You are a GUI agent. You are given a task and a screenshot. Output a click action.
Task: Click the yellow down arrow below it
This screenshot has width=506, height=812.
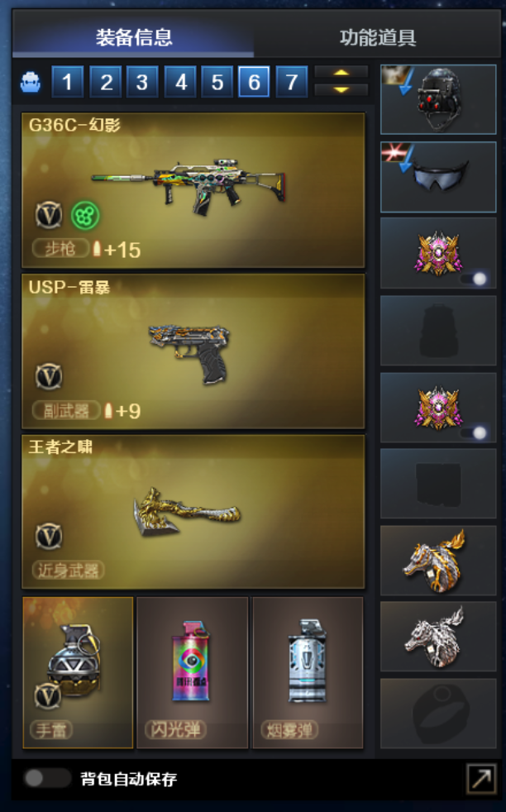pos(341,89)
